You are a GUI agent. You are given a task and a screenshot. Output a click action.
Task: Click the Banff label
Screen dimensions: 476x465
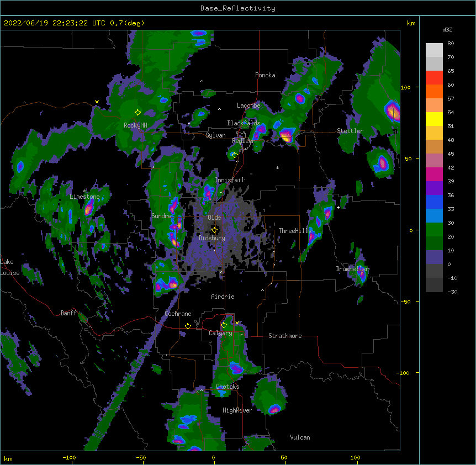pyautogui.click(x=68, y=313)
